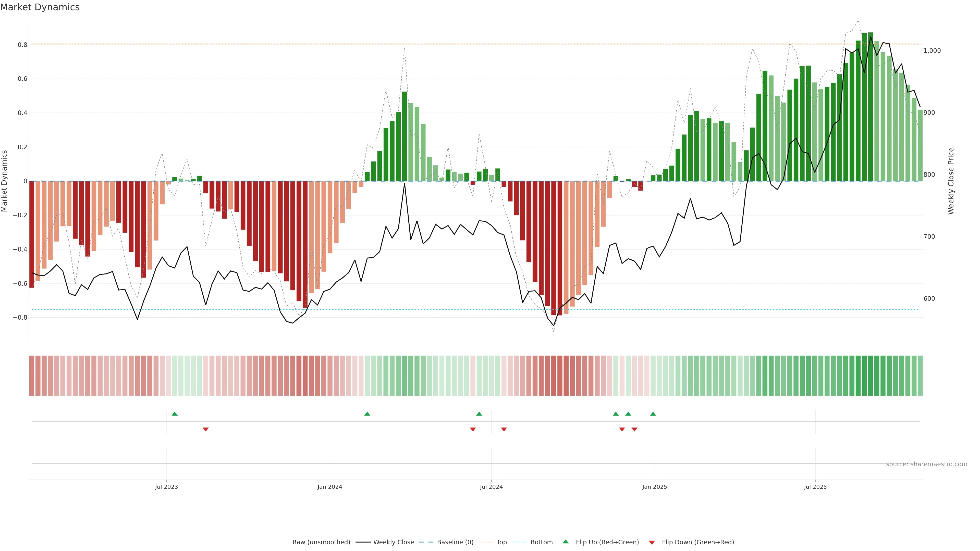Click the 1,000 tick on the price axis
This screenshot has height=551, width=980.
(932, 51)
